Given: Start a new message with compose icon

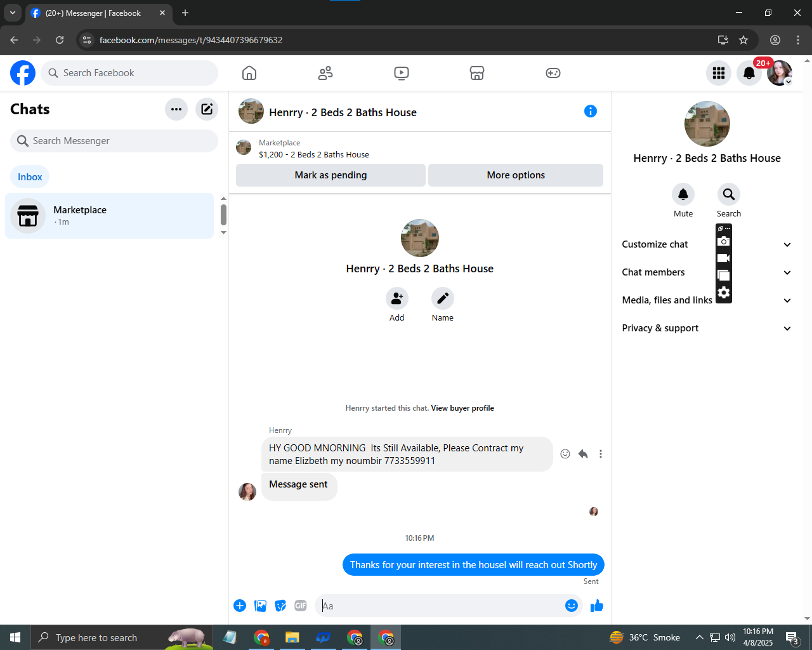Looking at the screenshot, I should 207,109.
